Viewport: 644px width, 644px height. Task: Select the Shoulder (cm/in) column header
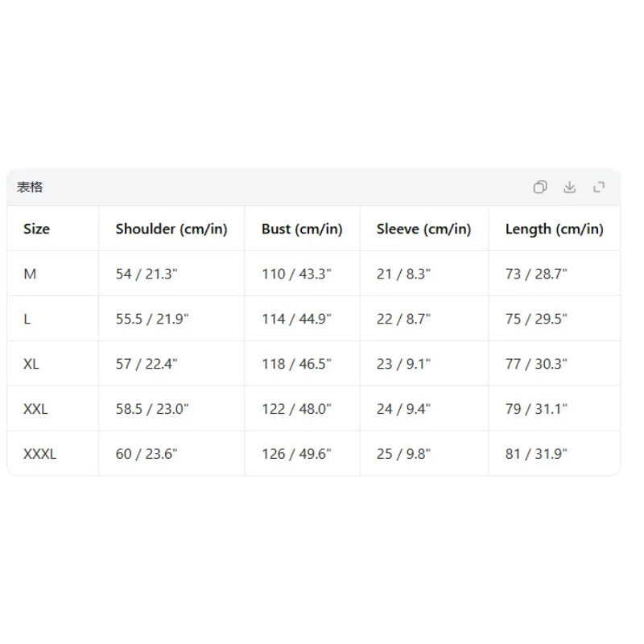click(171, 229)
